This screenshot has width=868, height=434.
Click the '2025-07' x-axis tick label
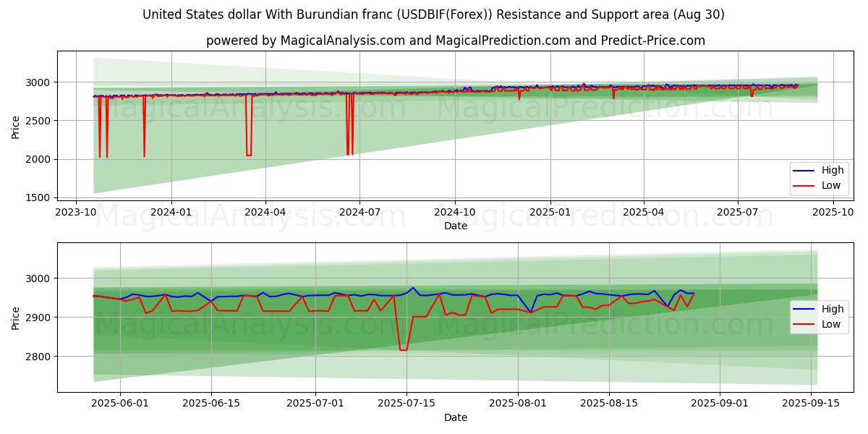738,212
